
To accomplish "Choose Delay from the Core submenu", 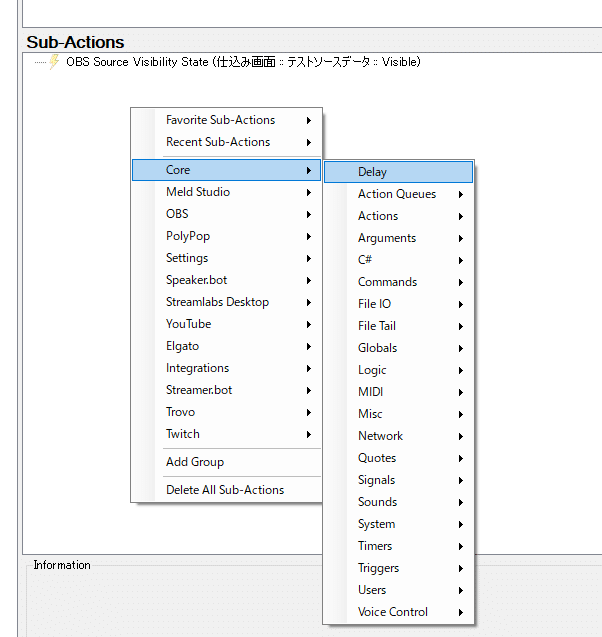I will tap(398, 172).
